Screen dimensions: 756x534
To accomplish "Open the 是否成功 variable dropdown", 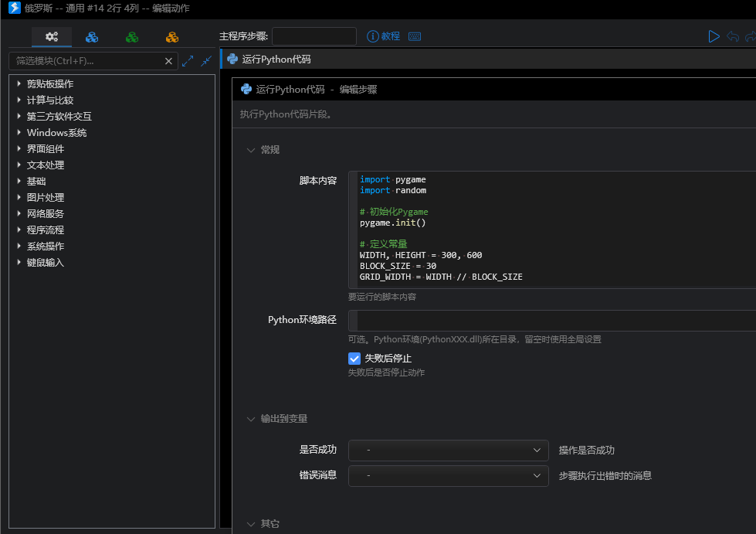I will [449, 450].
